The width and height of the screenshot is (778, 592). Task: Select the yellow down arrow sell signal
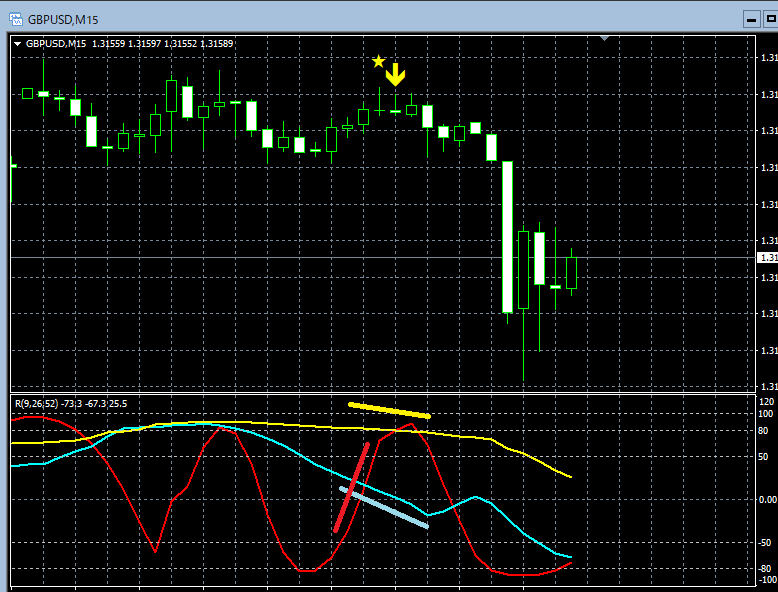click(395, 74)
